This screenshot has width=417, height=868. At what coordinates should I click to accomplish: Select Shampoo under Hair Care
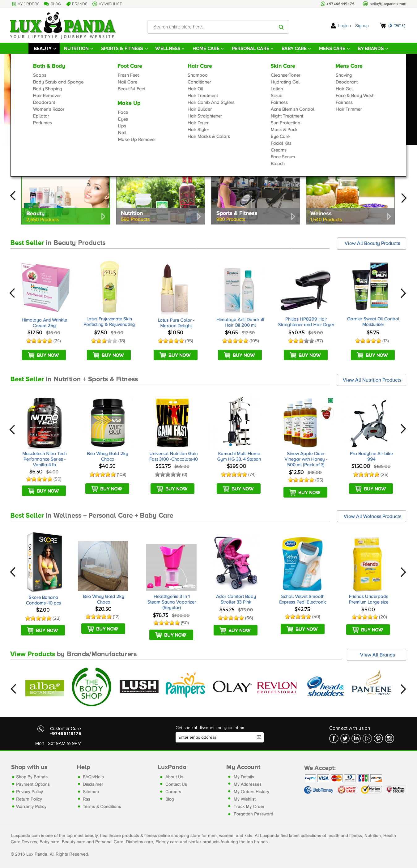click(198, 75)
